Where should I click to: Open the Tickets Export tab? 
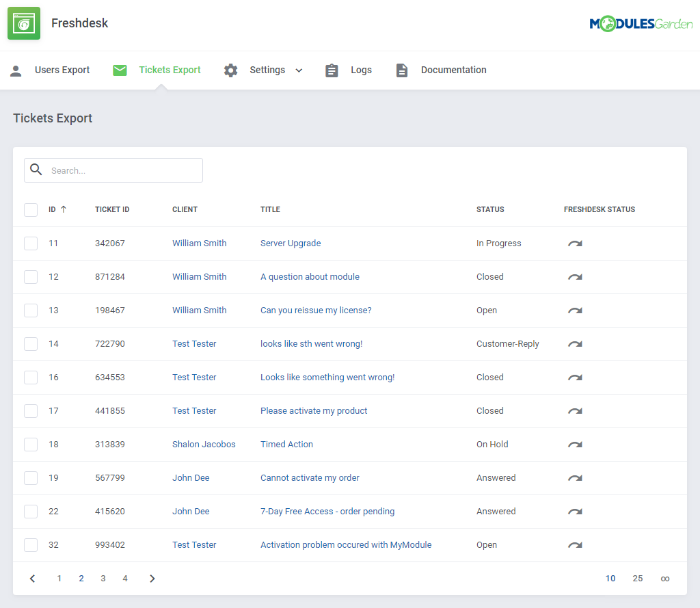(170, 70)
